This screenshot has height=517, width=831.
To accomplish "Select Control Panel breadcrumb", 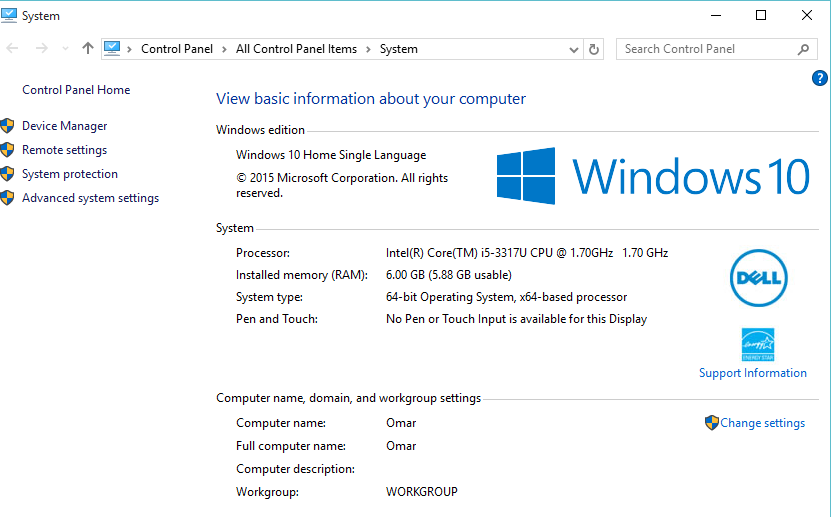I will pyautogui.click(x=176, y=49).
